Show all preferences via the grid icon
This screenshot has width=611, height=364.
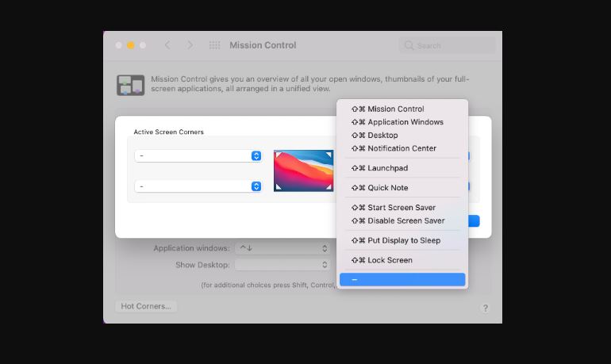tap(214, 45)
